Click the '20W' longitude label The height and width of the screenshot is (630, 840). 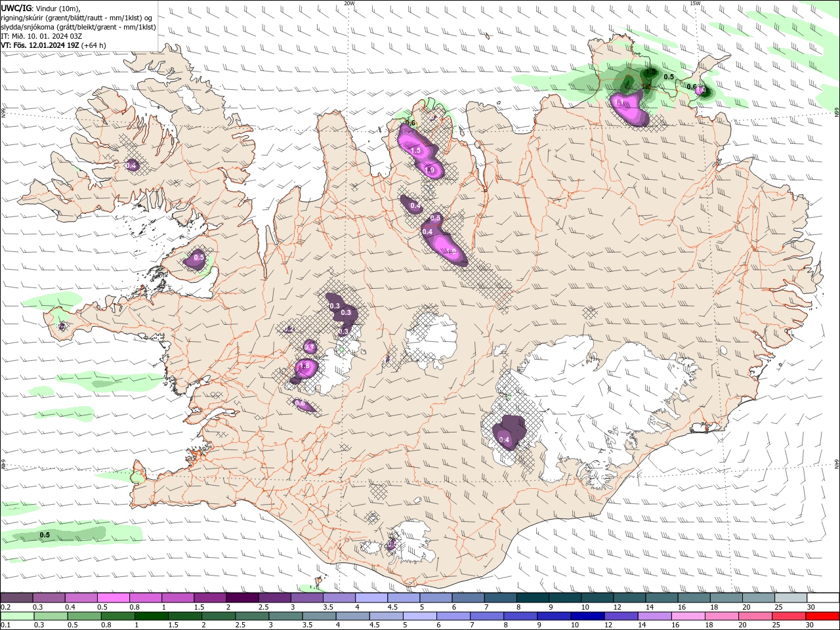pos(349,3)
